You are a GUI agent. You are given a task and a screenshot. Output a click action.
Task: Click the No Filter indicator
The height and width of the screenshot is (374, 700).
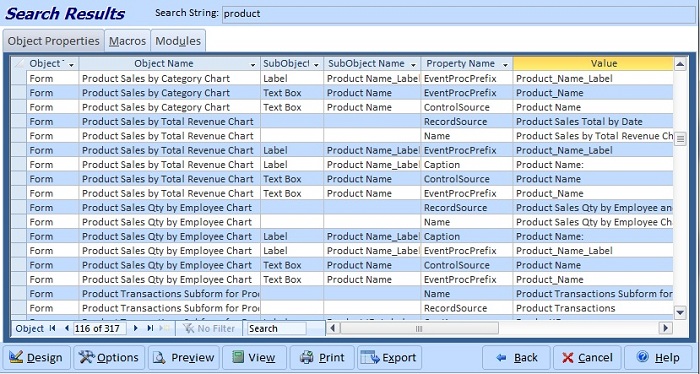[x=209, y=329]
